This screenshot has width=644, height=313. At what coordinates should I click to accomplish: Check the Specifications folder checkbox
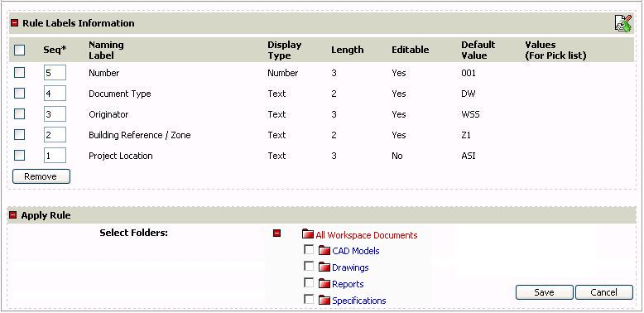309,299
